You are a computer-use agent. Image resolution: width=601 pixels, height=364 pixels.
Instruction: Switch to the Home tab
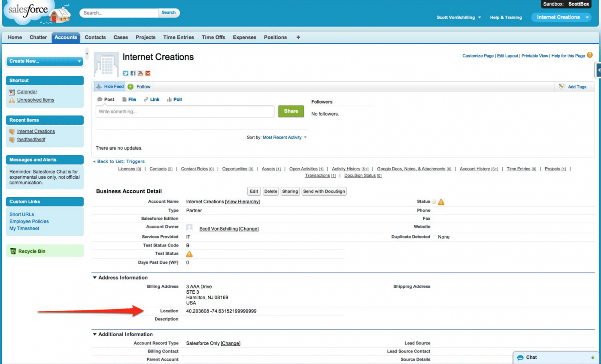15,37
